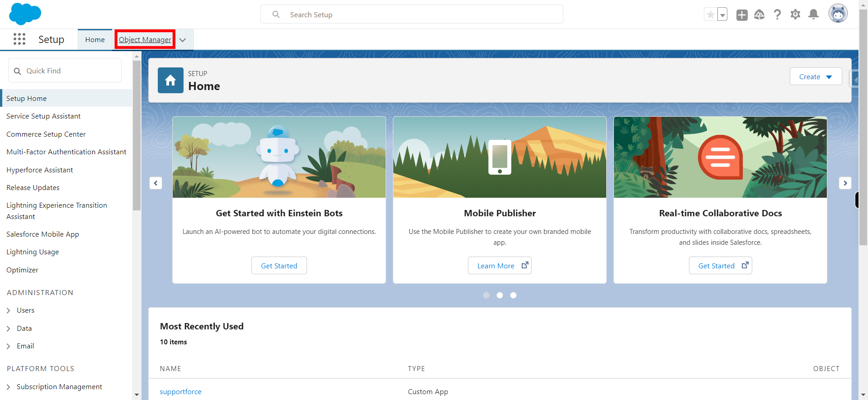Click the Mobile Publisher card image
This screenshot has height=400, width=868.
coord(500,157)
